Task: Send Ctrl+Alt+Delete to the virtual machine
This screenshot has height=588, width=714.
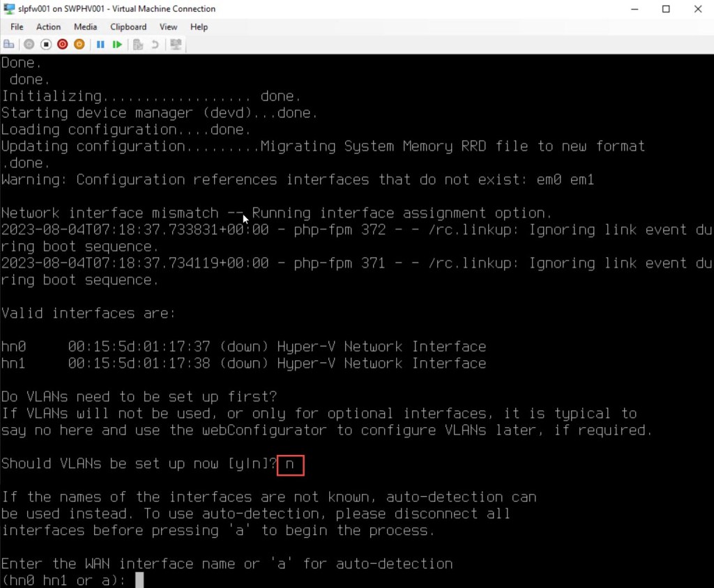Action: 9,45
